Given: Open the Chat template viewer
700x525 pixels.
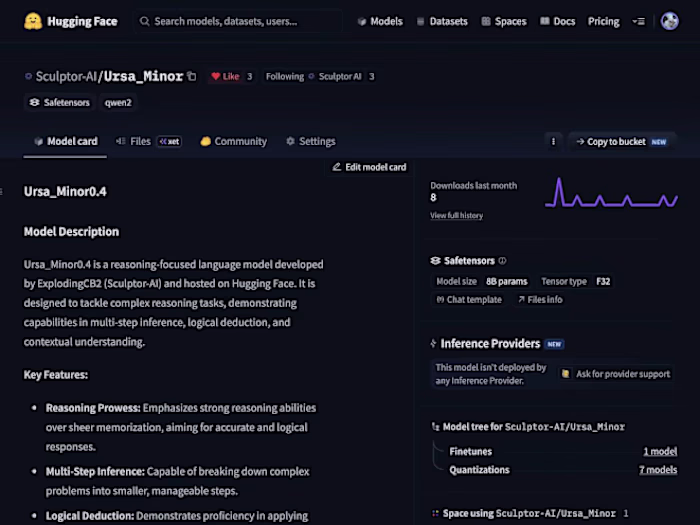Looking at the screenshot, I should click(469, 300).
